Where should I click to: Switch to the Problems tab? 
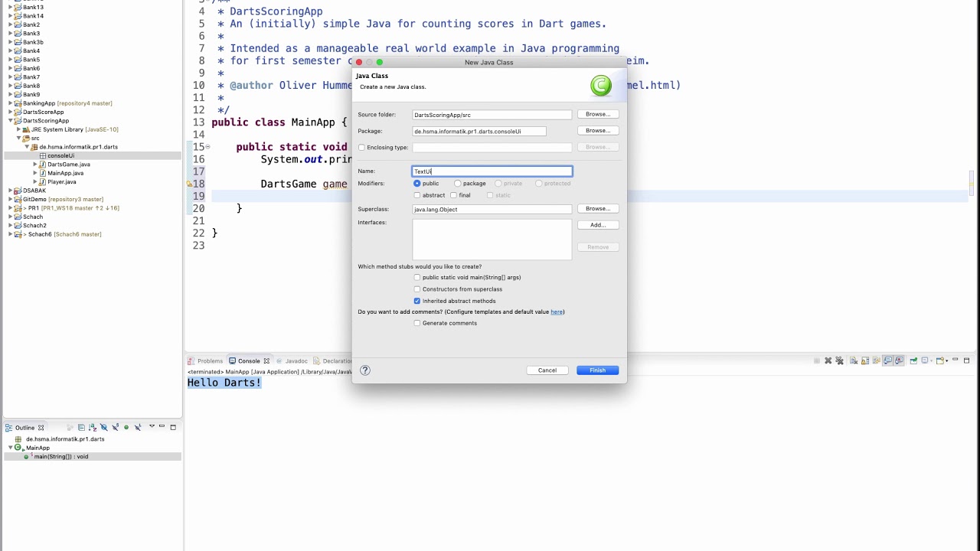205,361
